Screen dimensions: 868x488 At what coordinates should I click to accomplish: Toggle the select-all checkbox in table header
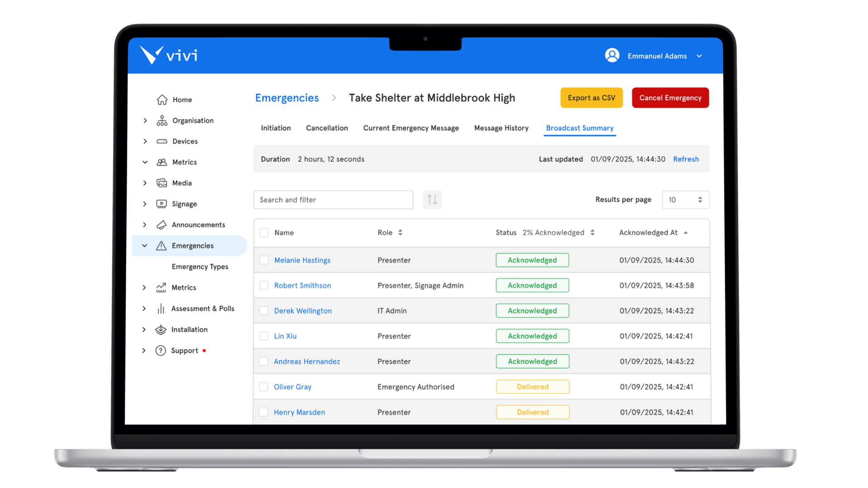(x=264, y=233)
